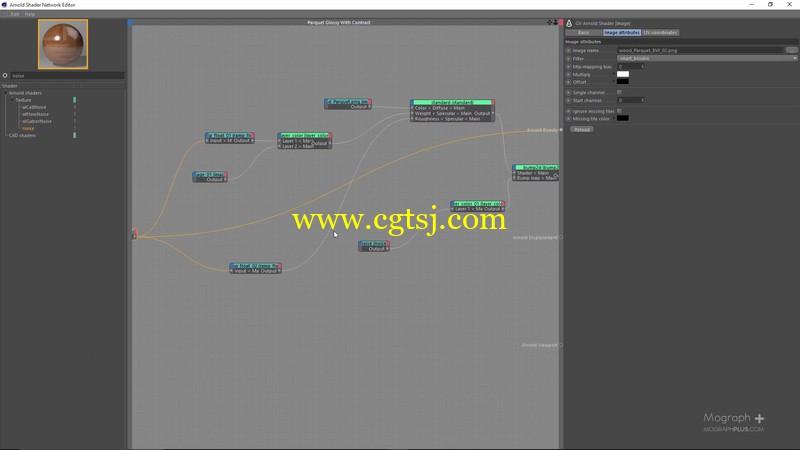
Task: Click the Input port on ramp_float_02 node
Action: pyautogui.click(x=232, y=271)
